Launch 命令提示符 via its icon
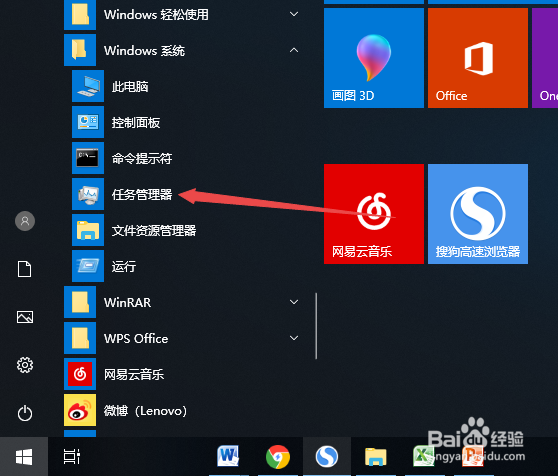Screen dimensions: 558x476 [88, 158]
